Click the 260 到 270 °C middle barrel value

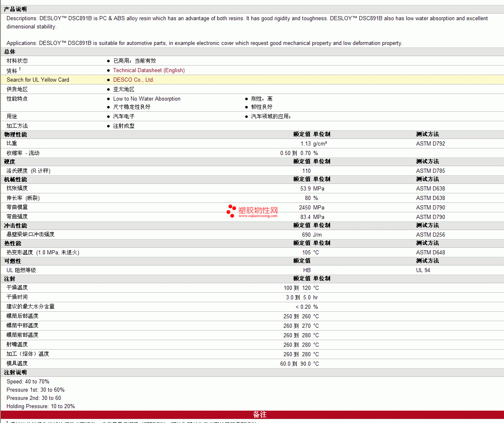pyautogui.click(x=301, y=326)
